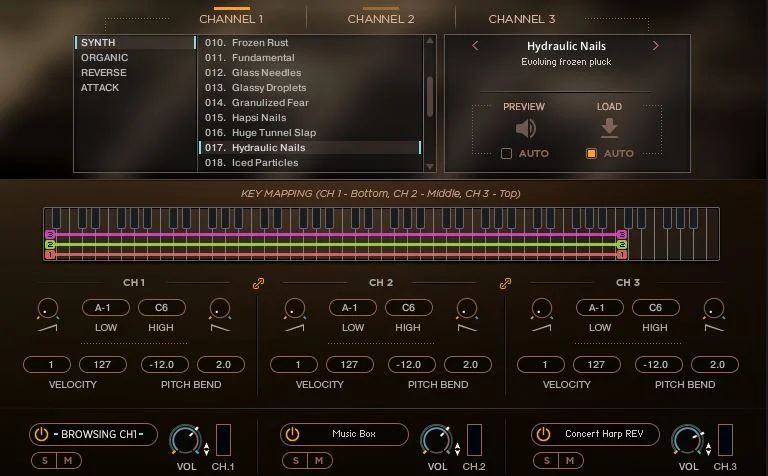768x476 pixels.
Task: Switch to the Channel 2 tab
Action: click(381, 19)
